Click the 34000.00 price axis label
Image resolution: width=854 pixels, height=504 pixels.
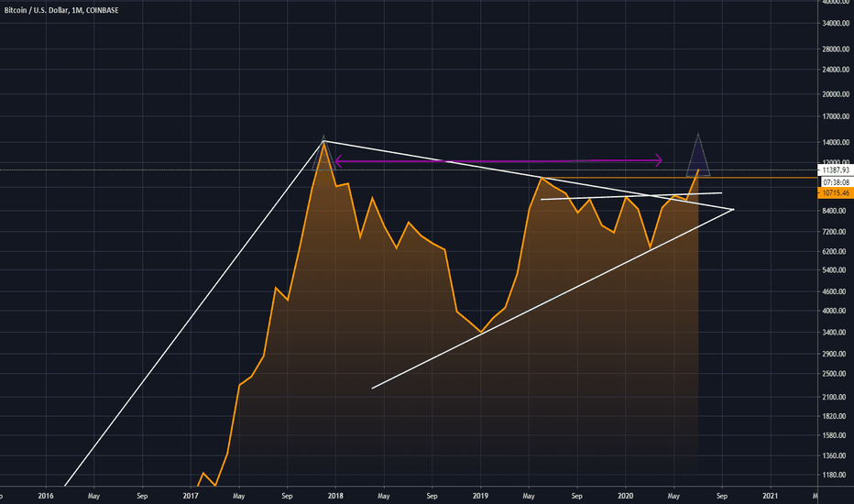(836, 24)
